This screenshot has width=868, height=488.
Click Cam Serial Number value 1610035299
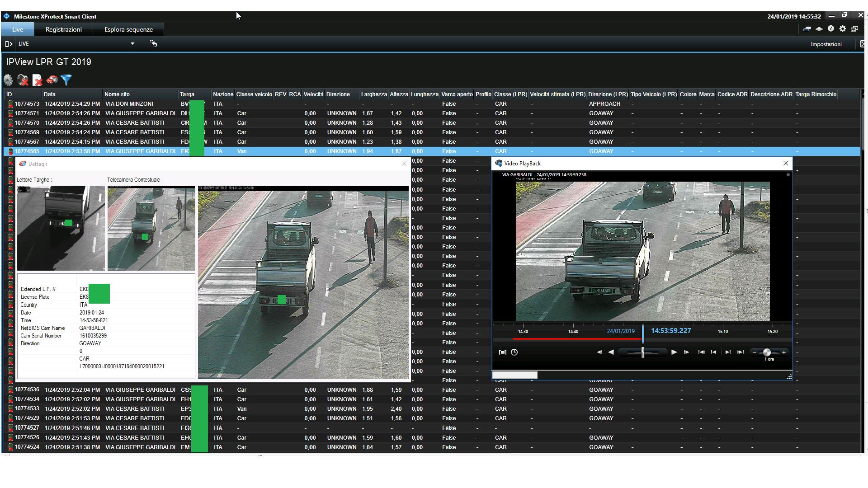[x=93, y=336]
